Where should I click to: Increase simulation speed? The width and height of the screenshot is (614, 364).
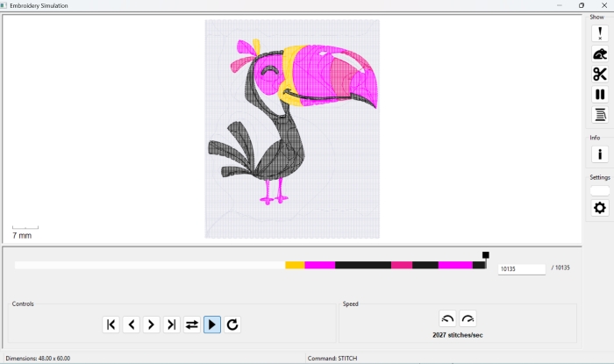[x=468, y=319]
